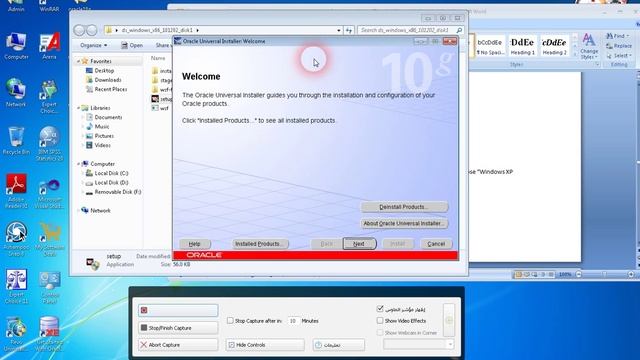Select Print Layout view icon in Word
The height and width of the screenshot is (360, 640).
pyautogui.click(x=518, y=274)
